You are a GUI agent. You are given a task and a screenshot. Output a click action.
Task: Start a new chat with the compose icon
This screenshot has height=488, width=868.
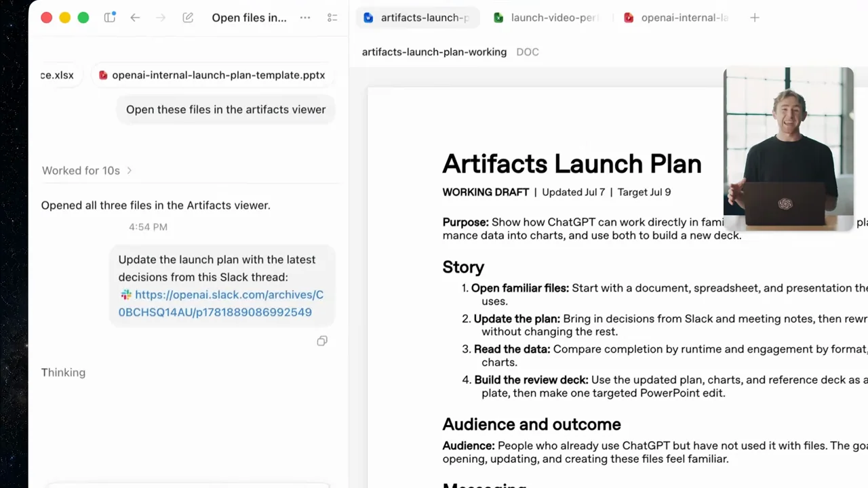188,18
